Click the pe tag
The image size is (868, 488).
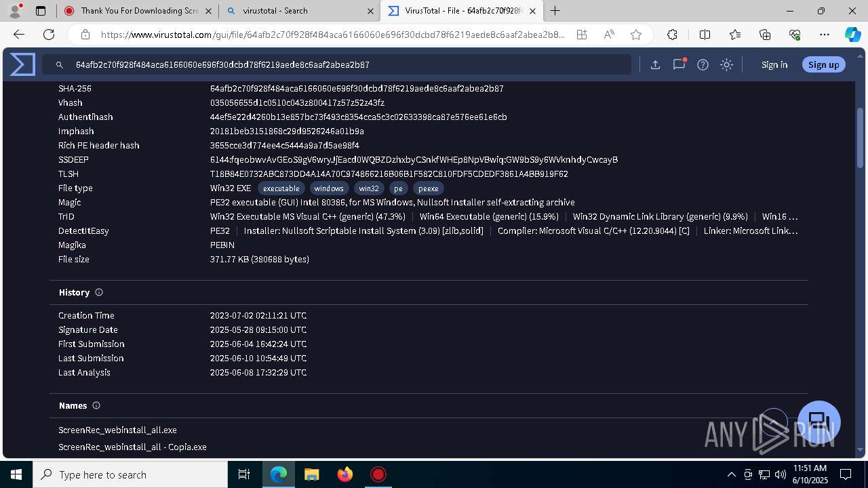399,188
